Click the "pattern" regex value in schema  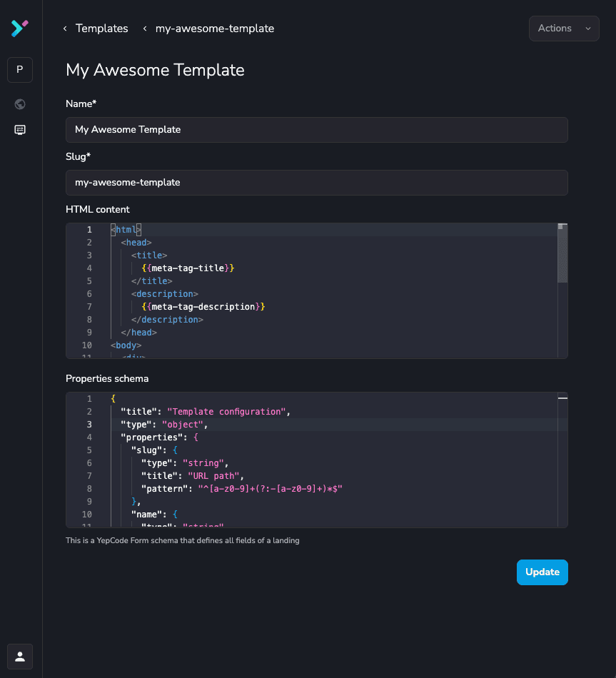tap(271, 489)
